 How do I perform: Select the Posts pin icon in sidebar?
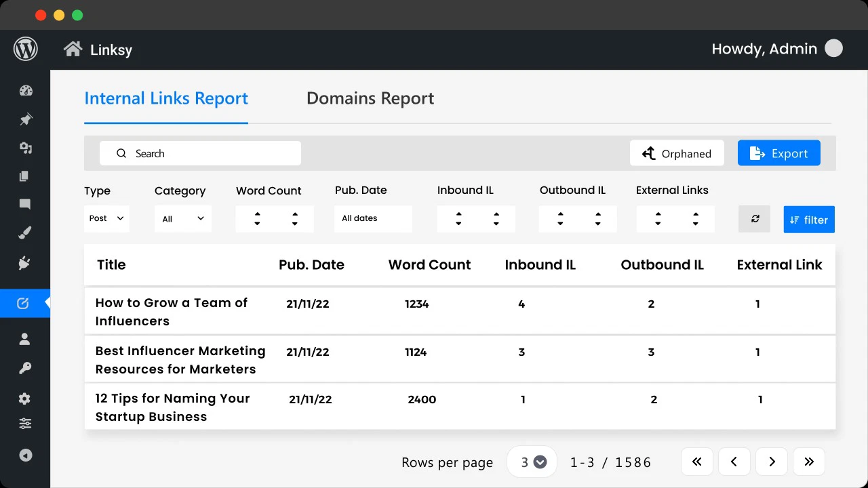[25, 119]
